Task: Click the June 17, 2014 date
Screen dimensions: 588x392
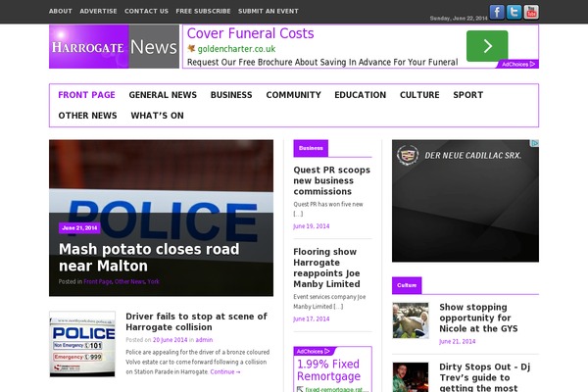Action: click(312, 318)
